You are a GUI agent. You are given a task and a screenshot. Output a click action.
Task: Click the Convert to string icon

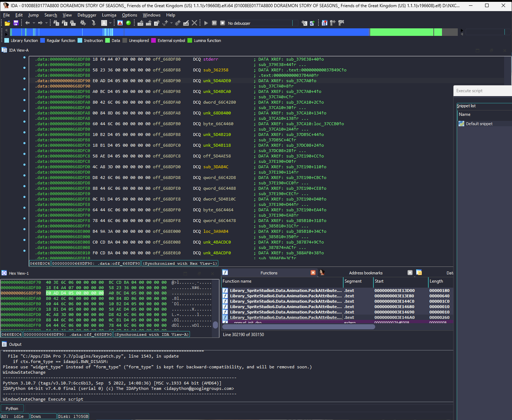pyautogui.click(x=157, y=23)
